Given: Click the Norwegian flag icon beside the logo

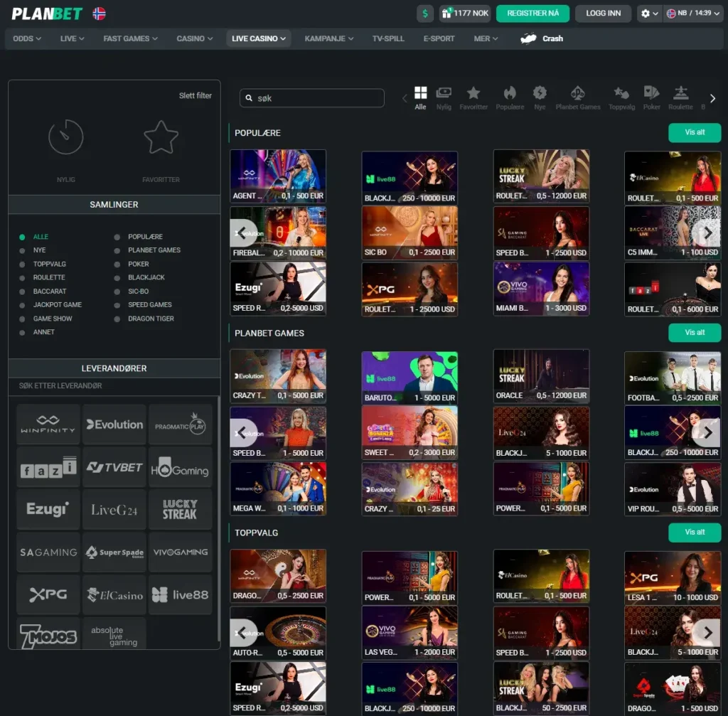Looking at the screenshot, I should [99, 14].
